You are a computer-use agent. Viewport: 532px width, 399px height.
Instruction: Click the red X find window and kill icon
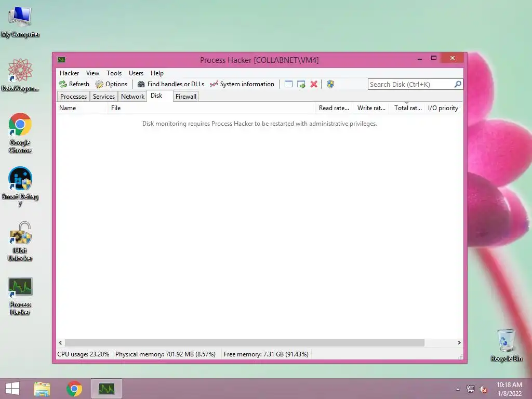point(314,84)
